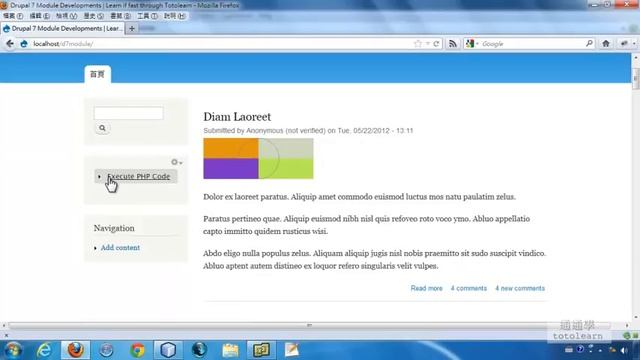Open the fifth Firefox menu (書籤)
This screenshot has height=360, width=640.
(120, 16)
